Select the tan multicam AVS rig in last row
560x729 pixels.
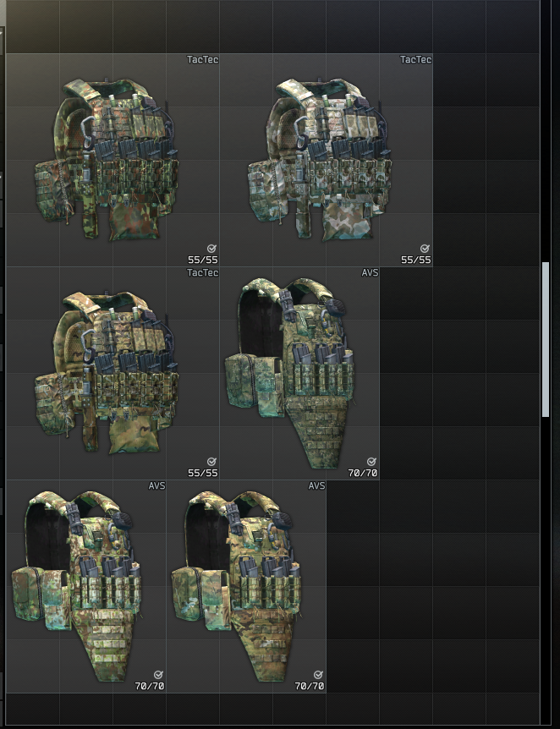pyautogui.click(x=246, y=587)
